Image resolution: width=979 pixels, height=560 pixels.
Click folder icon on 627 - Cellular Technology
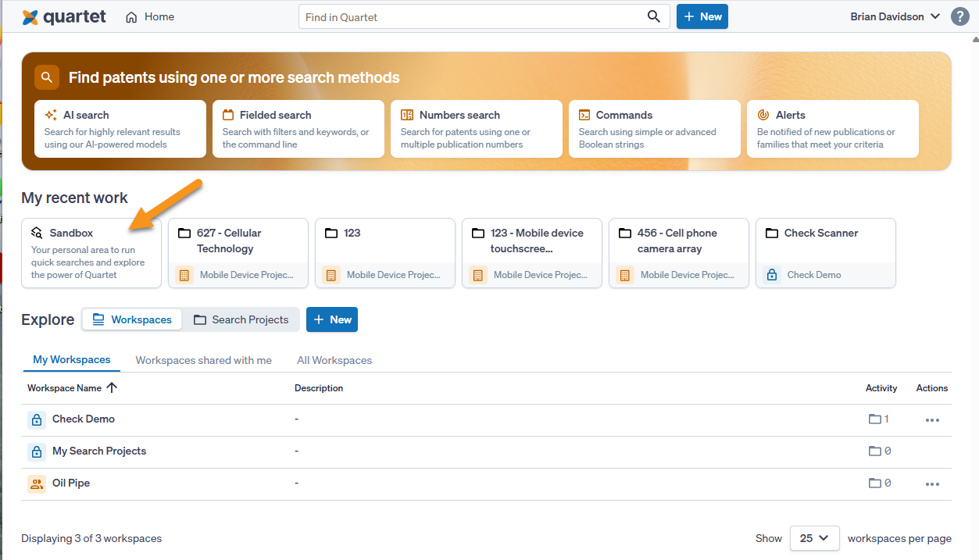click(184, 233)
